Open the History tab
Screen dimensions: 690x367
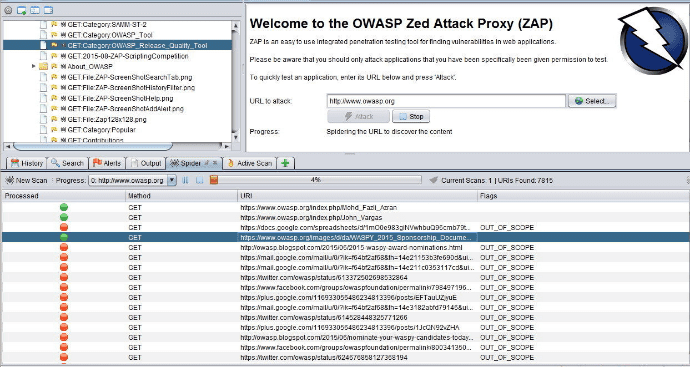point(26,163)
